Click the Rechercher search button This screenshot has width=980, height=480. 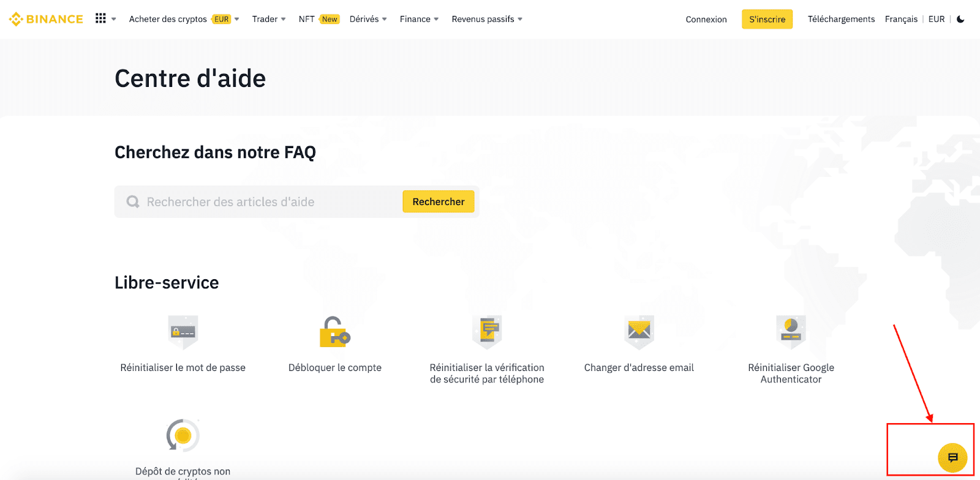[x=439, y=201]
